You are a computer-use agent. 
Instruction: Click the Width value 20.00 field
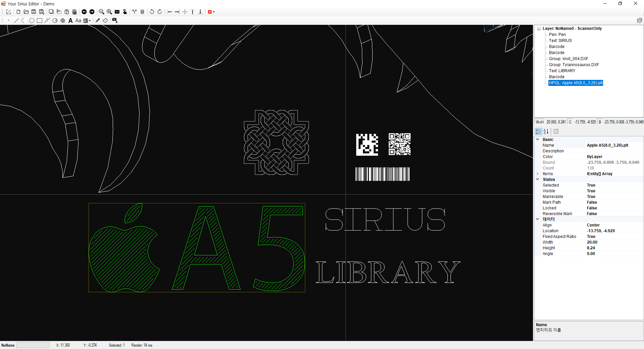click(614, 242)
